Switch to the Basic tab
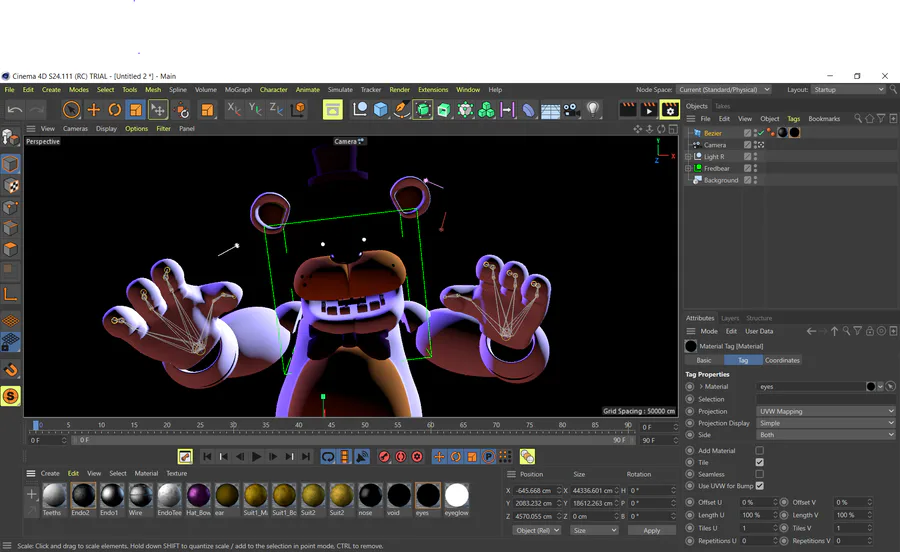The width and height of the screenshot is (900, 552). coord(704,360)
